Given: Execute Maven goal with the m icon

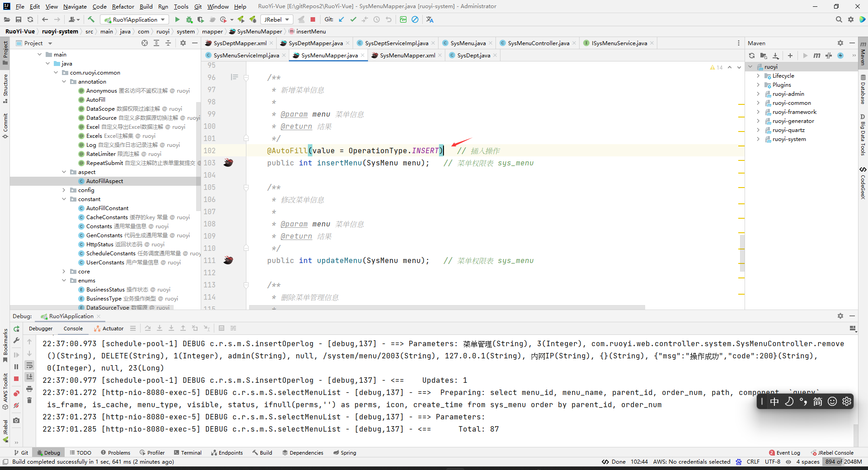Looking at the screenshot, I should (816, 56).
